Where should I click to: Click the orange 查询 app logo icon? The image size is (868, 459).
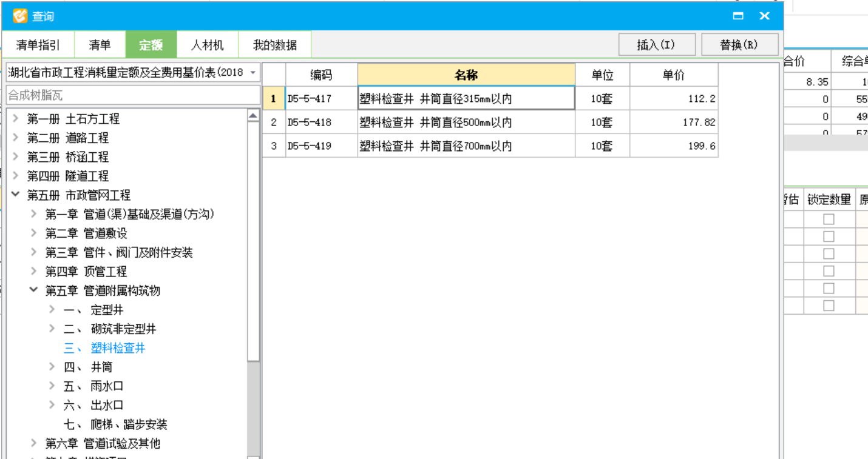pyautogui.click(x=20, y=16)
